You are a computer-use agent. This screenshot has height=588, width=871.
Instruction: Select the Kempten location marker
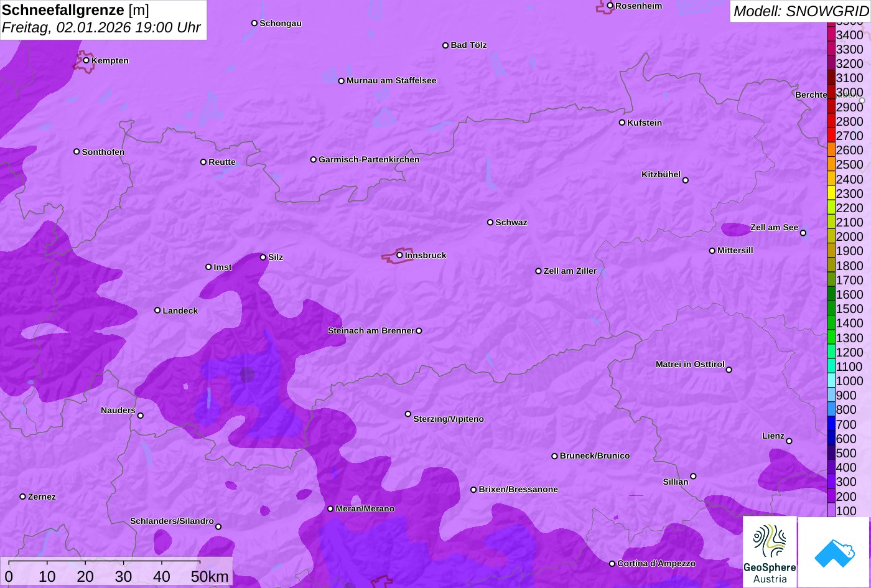pyautogui.click(x=86, y=60)
